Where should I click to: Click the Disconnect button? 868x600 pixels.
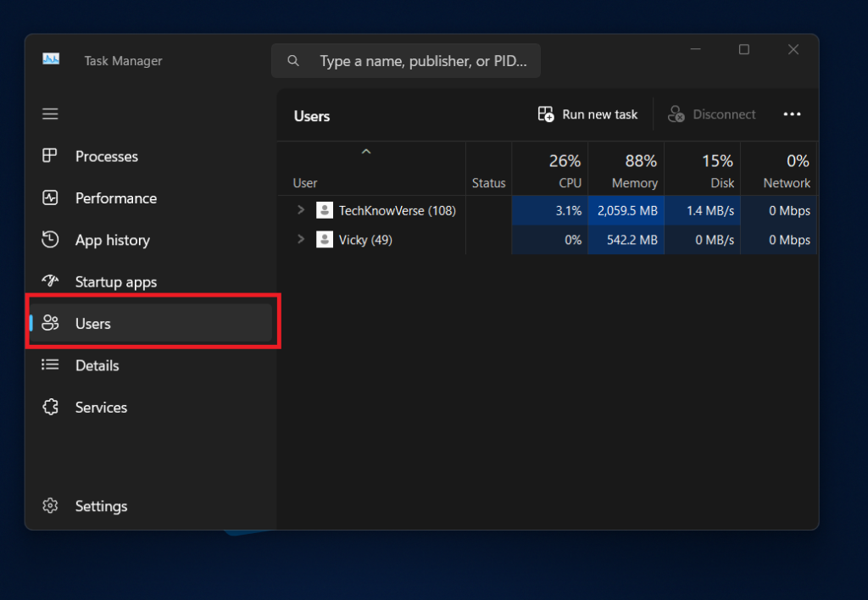[712, 114]
